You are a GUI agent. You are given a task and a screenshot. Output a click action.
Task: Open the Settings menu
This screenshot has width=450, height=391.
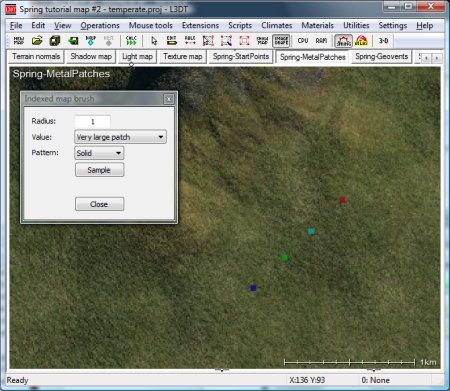[x=393, y=25]
